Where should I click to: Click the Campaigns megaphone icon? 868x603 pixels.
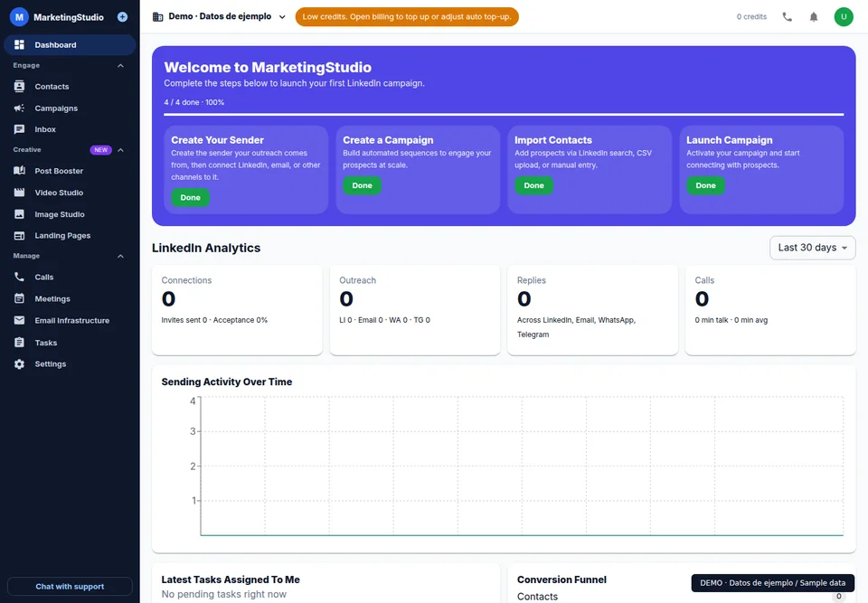pos(19,108)
